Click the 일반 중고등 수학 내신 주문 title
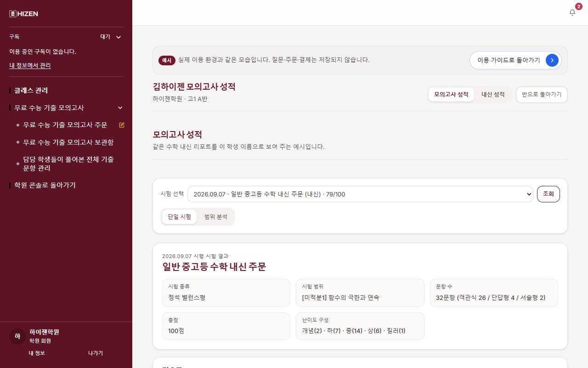Screen dimensions: 588x368 (214, 266)
